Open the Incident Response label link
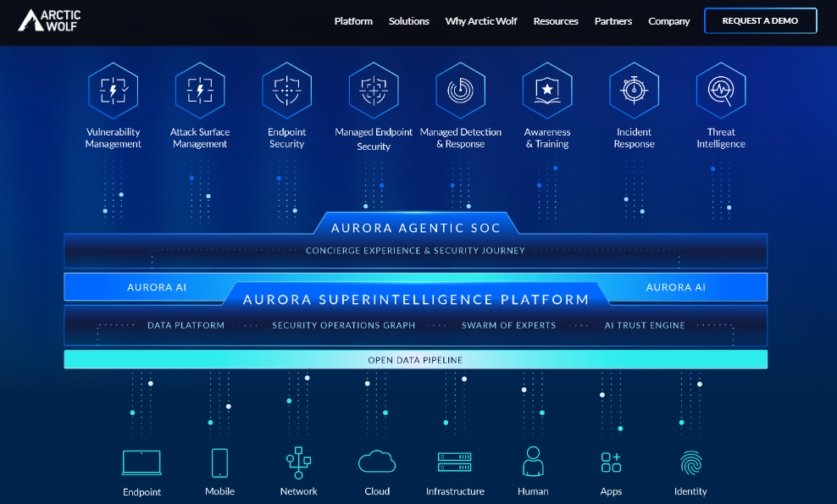837x504 pixels. pyautogui.click(x=635, y=138)
